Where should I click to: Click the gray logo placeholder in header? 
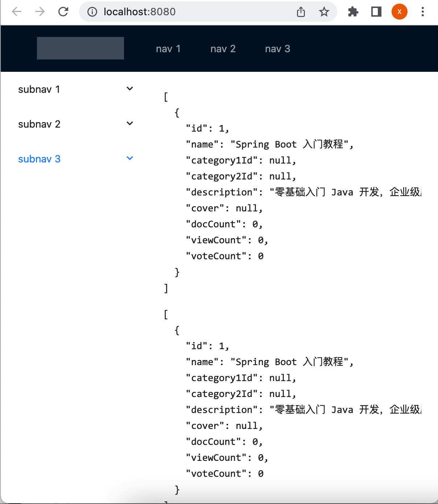80,48
